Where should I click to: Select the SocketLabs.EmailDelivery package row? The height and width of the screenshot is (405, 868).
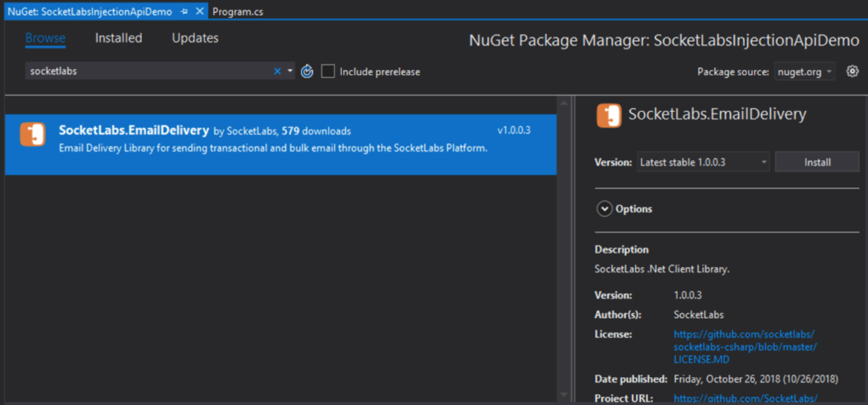(280, 144)
